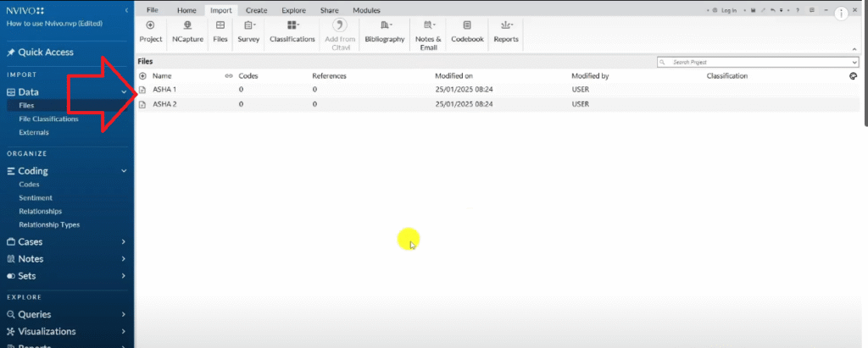Image resolution: width=868 pixels, height=348 pixels.
Task: Collapse the Coding section chevron
Action: [124, 172]
